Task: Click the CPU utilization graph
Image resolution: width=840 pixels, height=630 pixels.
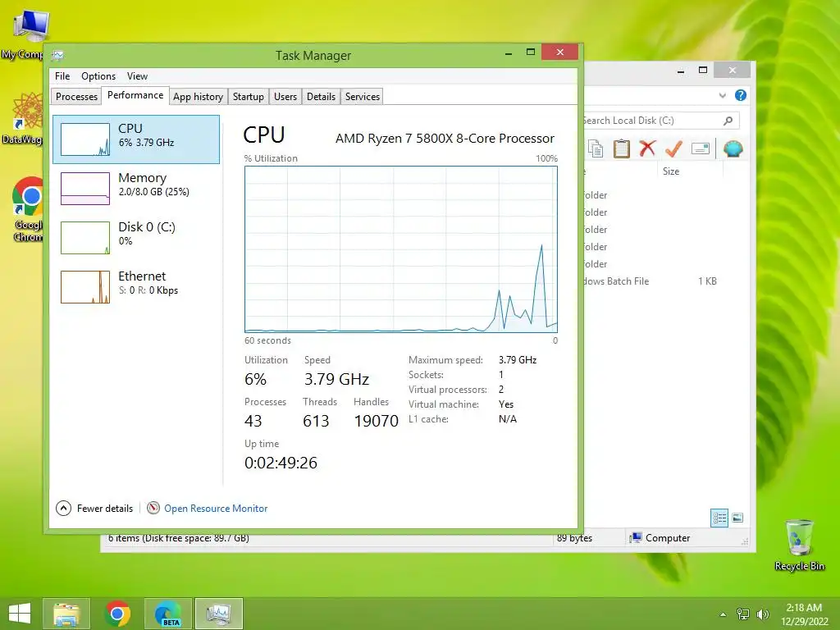Action: (400, 249)
